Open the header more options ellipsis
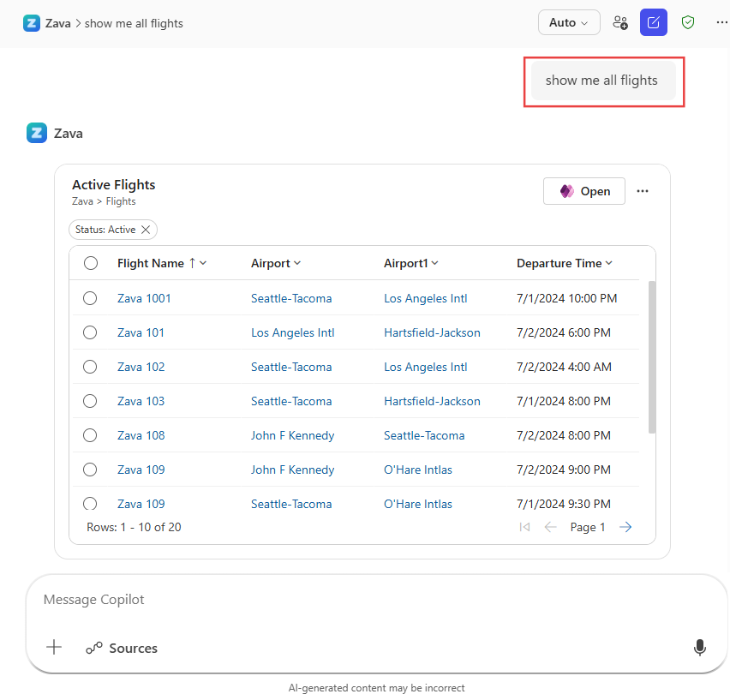The image size is (730, 700). coord(721,22)
